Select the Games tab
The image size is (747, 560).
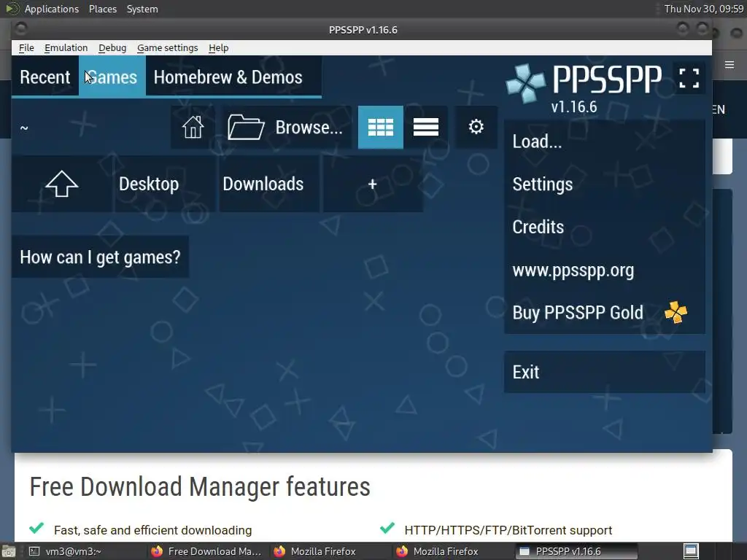112,77
